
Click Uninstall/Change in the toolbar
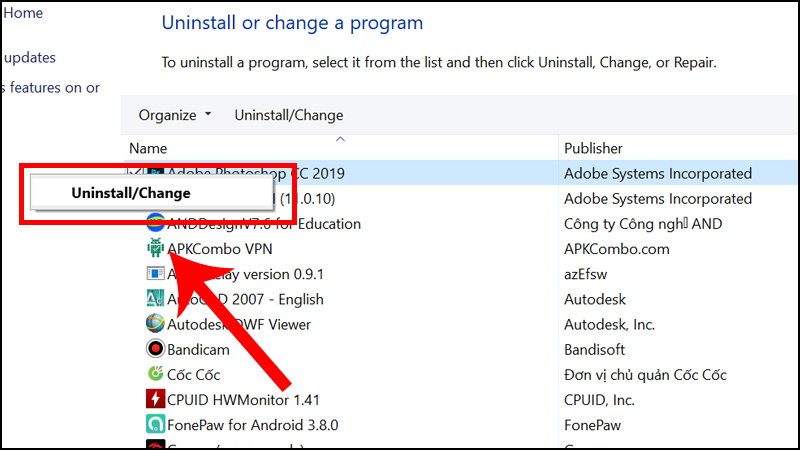(x=289, y=115)
